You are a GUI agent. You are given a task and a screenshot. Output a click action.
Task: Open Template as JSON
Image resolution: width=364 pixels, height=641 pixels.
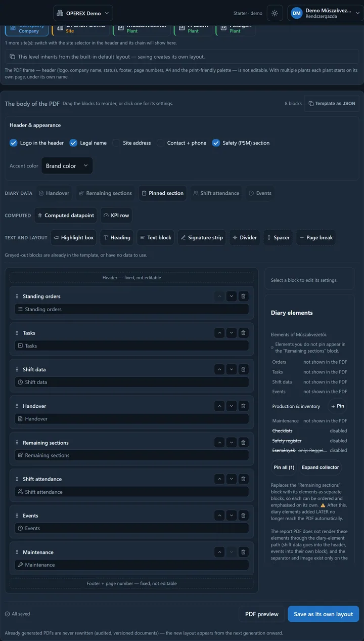coord(332,103)
